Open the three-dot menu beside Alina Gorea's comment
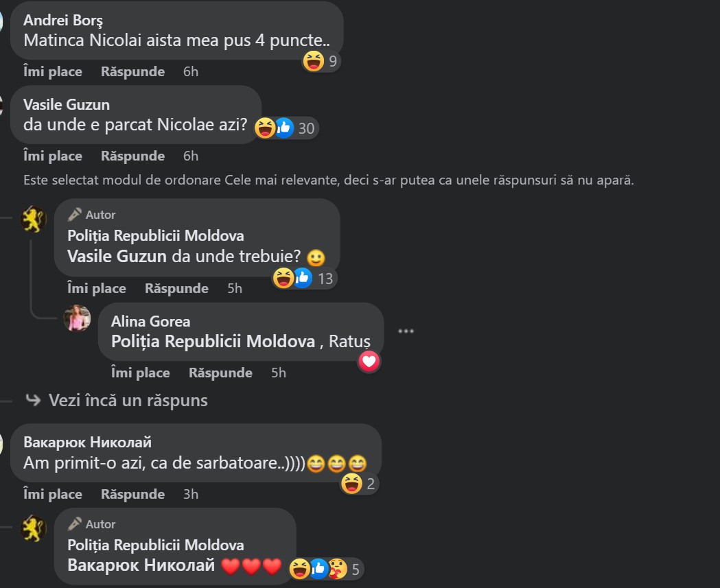 406,331
